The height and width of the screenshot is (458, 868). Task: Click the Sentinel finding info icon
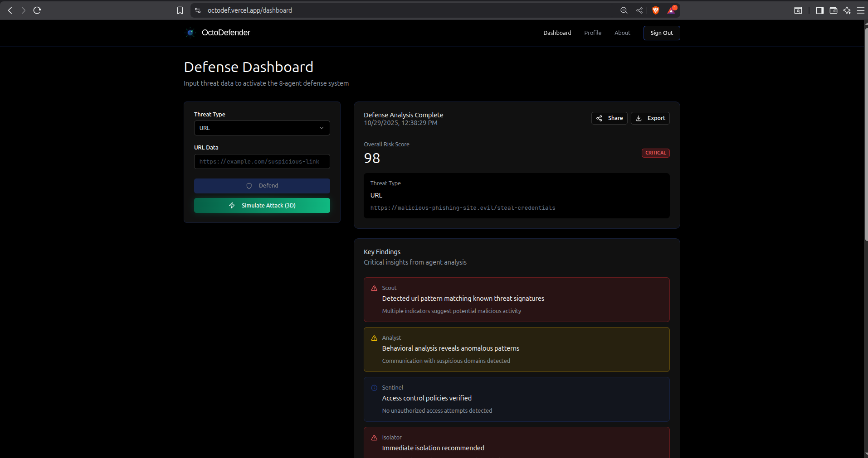[374, 388]
